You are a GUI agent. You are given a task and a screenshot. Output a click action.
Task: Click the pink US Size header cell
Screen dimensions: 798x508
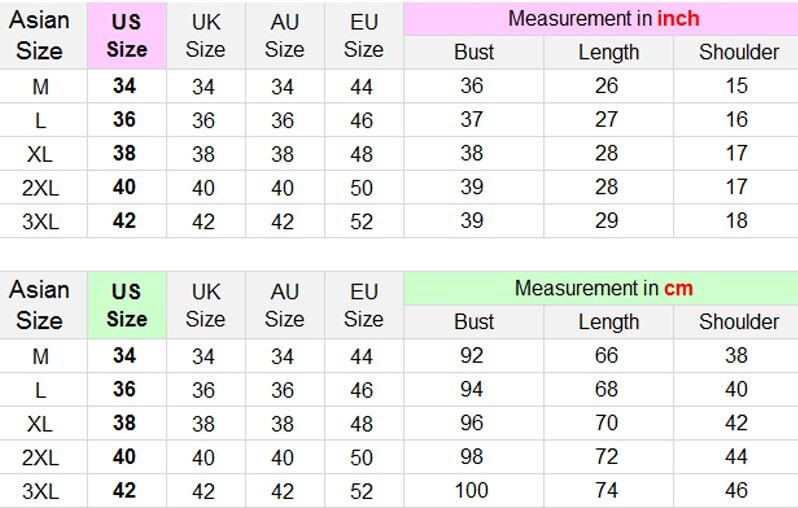click(127, 35)
